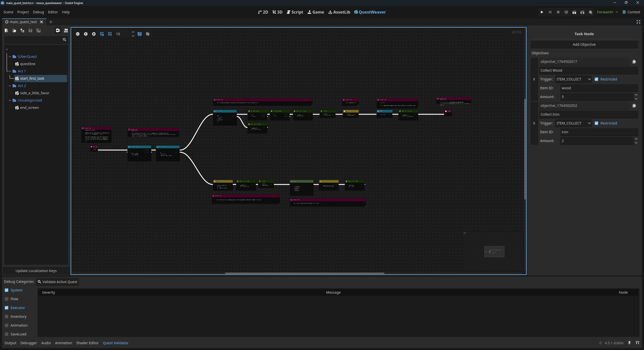Click the Run Project play icon

[542, 12]
